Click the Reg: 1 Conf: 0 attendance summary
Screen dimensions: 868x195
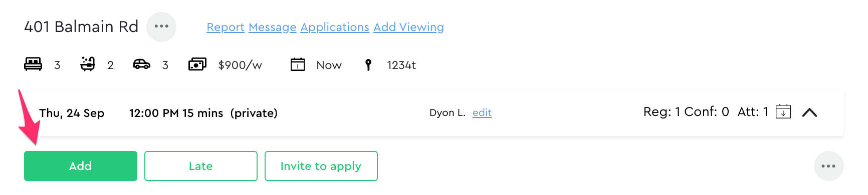[686, 111]
